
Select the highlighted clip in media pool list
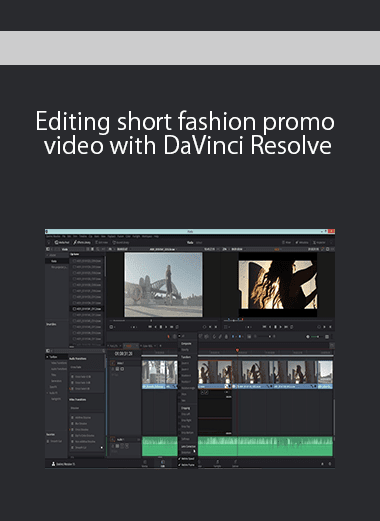point(87,309)
